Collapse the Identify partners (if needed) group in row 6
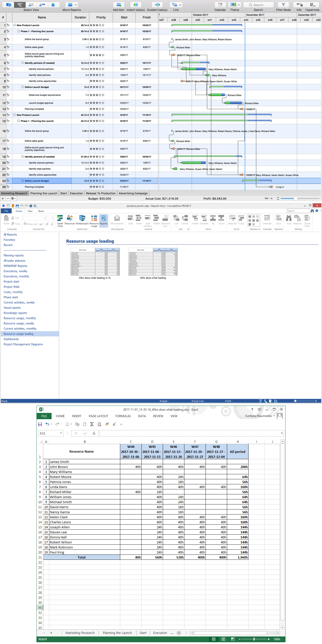The image size is (322, 644). point(22,63)
